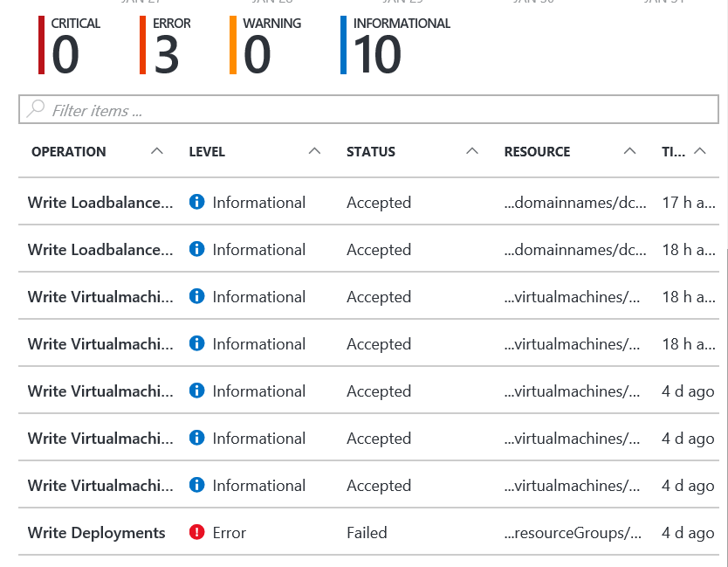Click the info icon in 17 h ago row

pos(197,202)
